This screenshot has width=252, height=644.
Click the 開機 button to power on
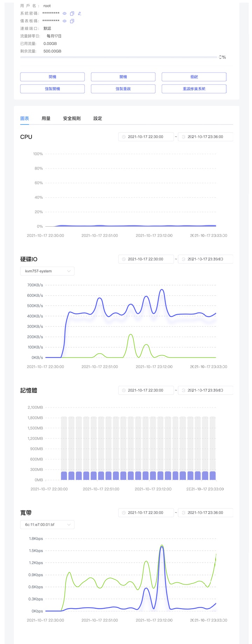(52, 76)
